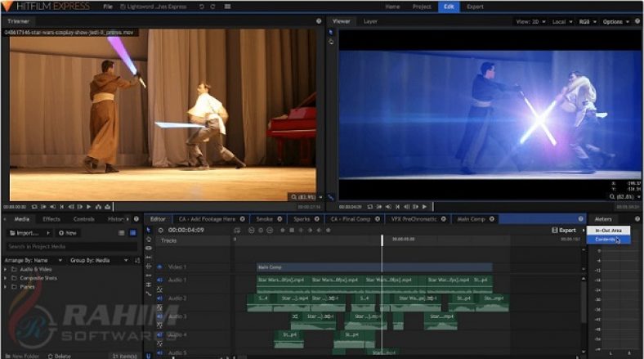Click the Delete trash icon
The image size is (644, 359).
[x=50, y=356]
